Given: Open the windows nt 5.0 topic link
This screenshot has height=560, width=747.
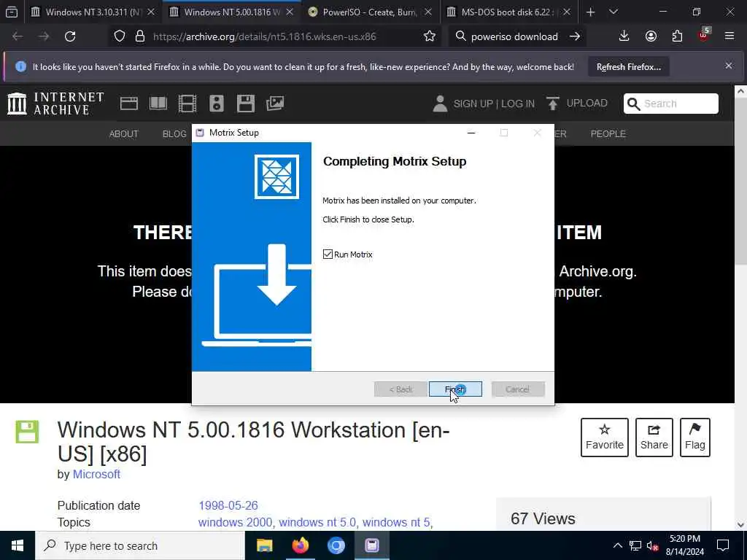Looking at the screenshot, I should (x=317, y=522).
